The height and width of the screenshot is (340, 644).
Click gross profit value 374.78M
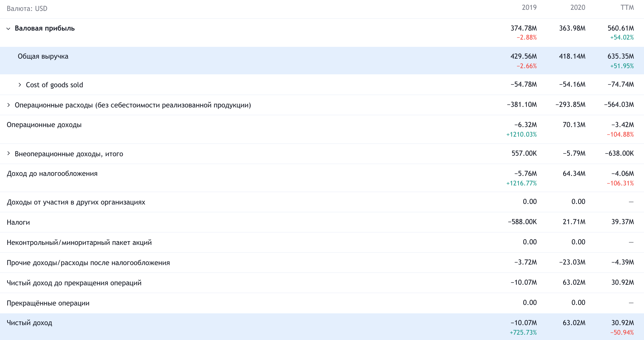coord(524,28)
